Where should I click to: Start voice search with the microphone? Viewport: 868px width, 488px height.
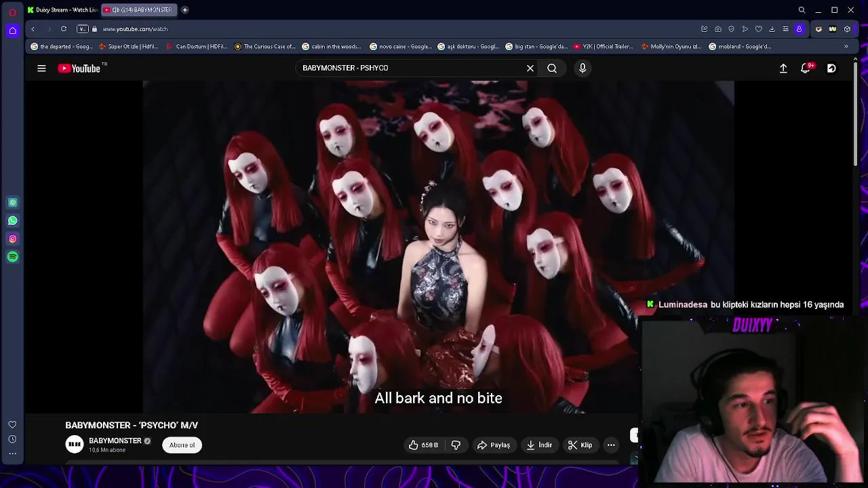point(583,68)
